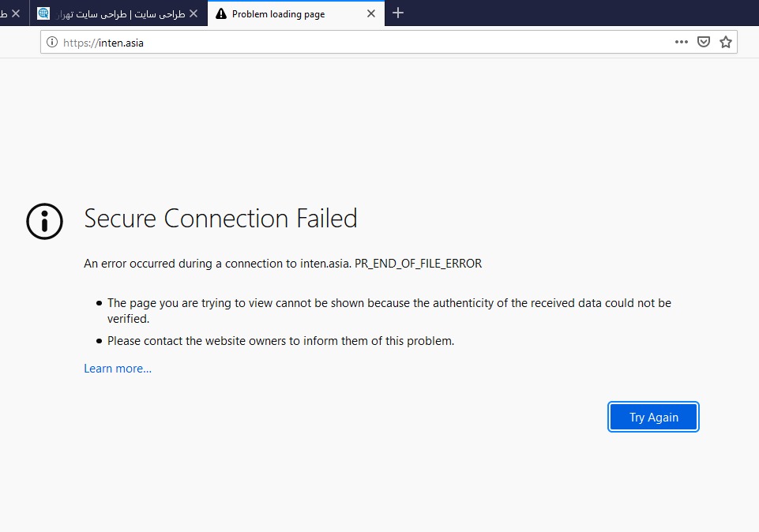Click the bullet about contacting website owners
This screenshot has width=759, height=532.
pyautogui.click(x=280, y=341)
